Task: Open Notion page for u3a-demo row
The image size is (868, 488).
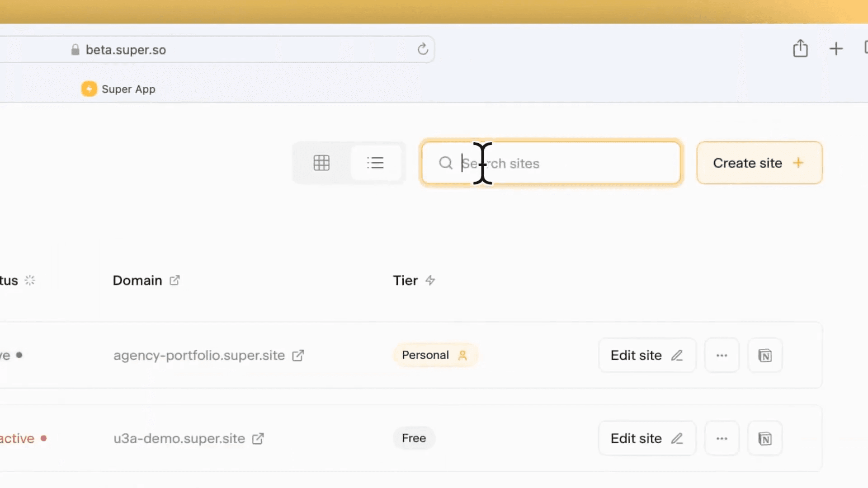Action: pyautogui.click(x=765, y=439)
